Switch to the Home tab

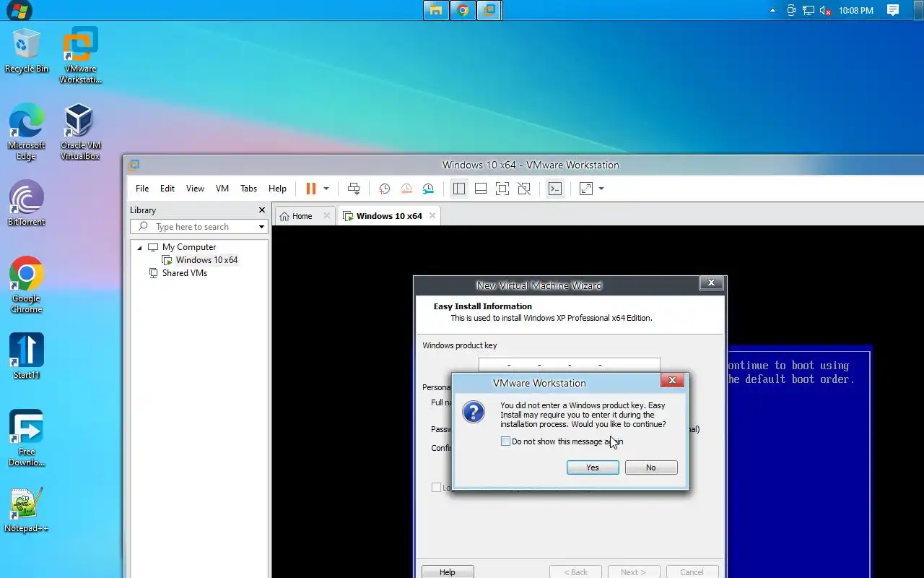click(302, 216)
